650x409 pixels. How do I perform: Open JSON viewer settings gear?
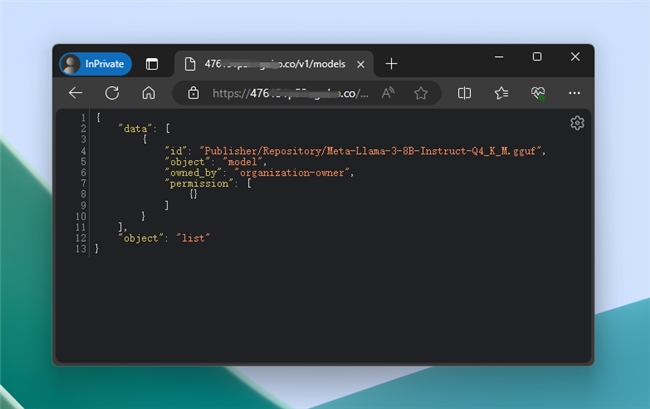[x=577, y=123]
